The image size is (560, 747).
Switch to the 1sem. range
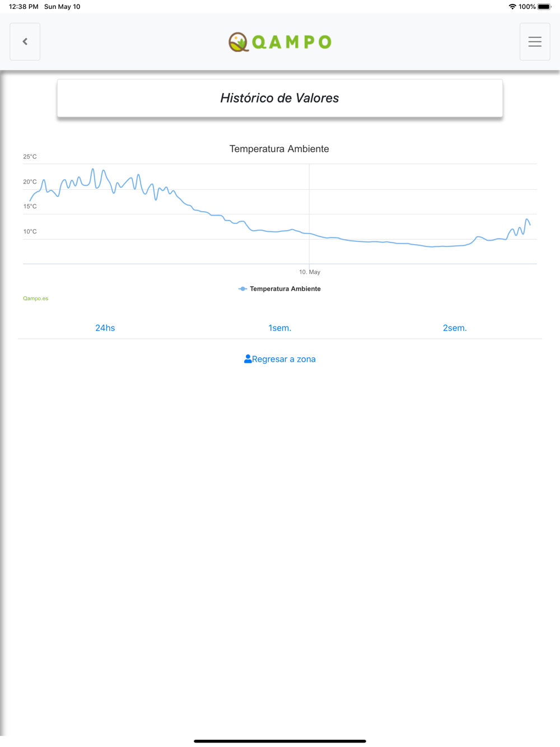coord(280,328)
